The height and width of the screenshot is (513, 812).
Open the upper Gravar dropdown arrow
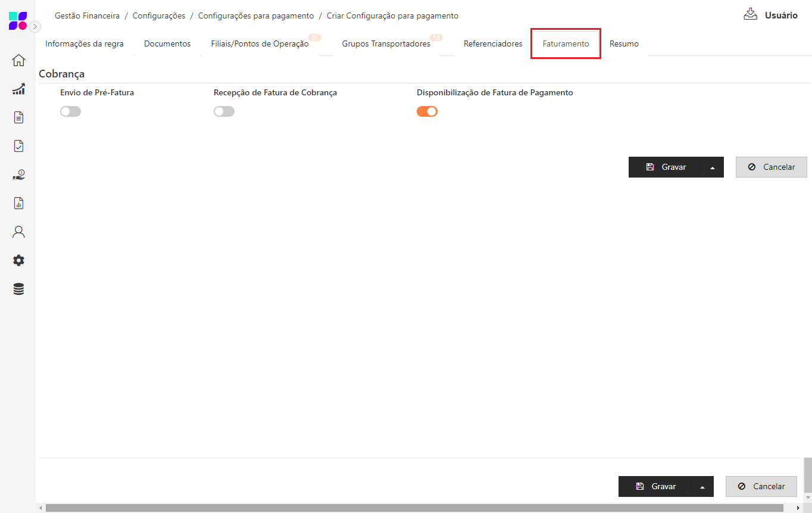712,167
